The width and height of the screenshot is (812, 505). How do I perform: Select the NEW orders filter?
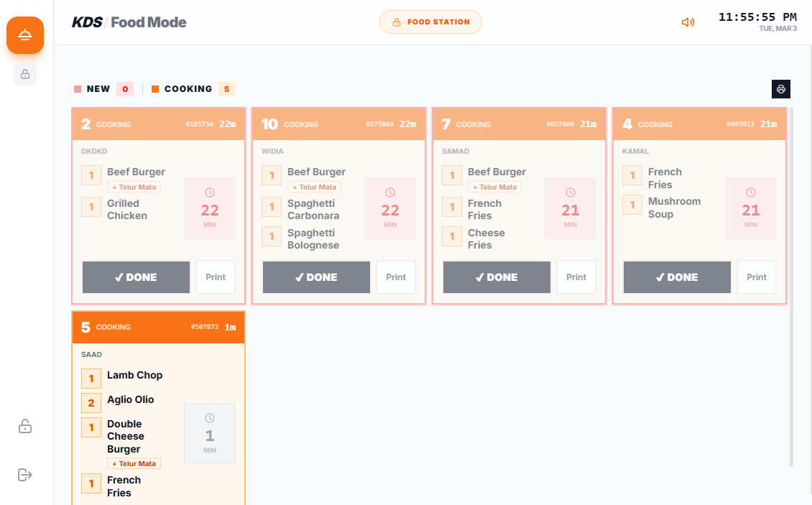[103, 89]
